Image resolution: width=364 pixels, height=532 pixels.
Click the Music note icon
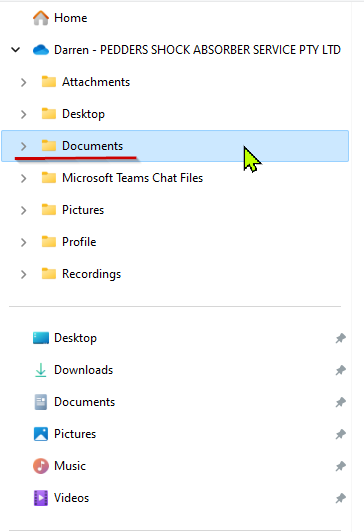(x=41, y=466)
